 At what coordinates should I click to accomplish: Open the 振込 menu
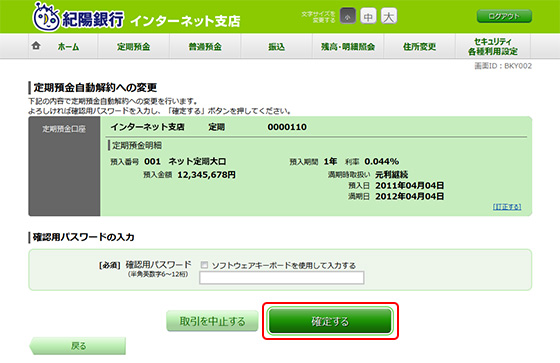coord(276,46)
